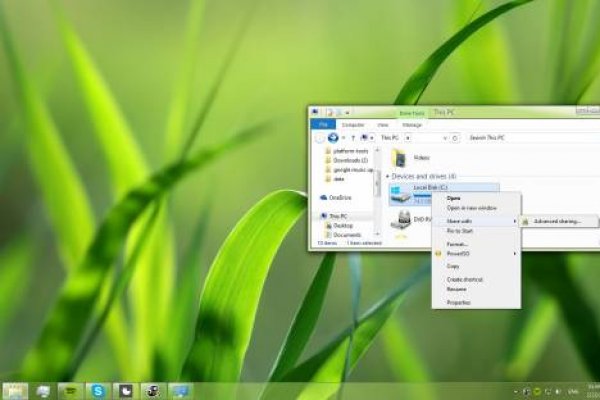Expand the PowerISO submenu arrow
Viewport: 600px width, 400px height.
click(x=515, y=254)
